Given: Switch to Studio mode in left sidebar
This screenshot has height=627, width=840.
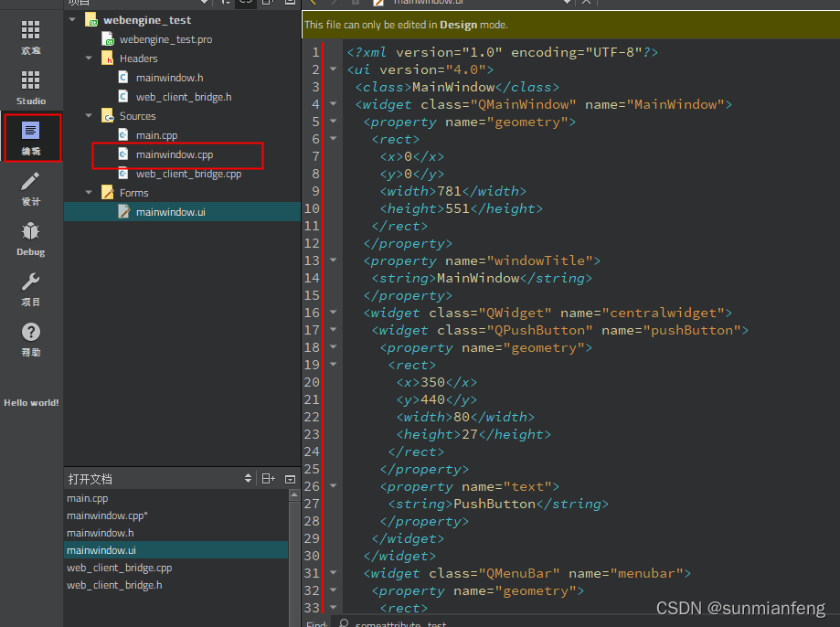Looking at the screenshot, I should [31, 88].
